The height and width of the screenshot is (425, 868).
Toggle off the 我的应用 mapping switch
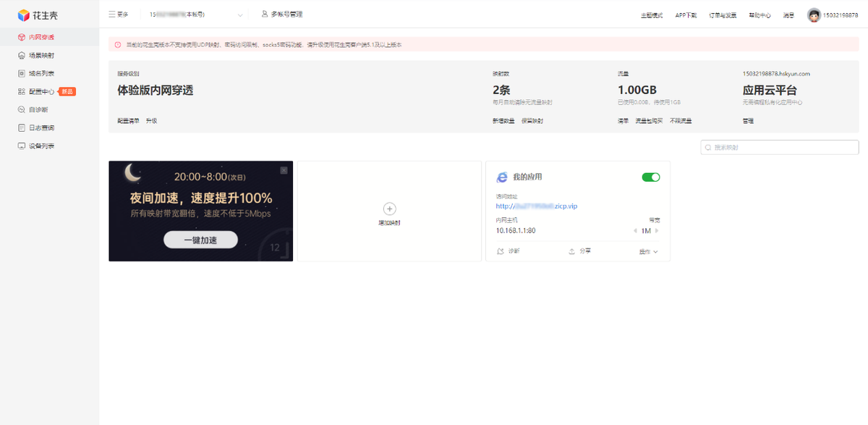click(650, 177)
